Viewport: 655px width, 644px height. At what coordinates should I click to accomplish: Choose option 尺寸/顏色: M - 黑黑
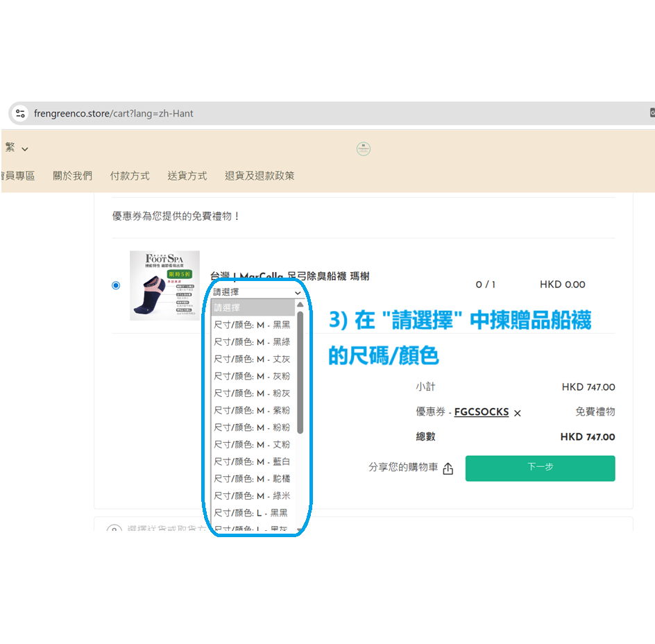252,325
